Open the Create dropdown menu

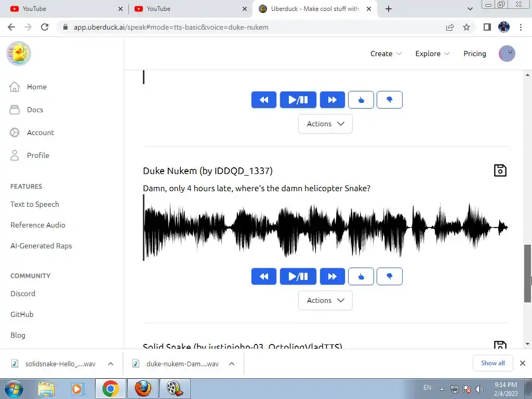386,54
